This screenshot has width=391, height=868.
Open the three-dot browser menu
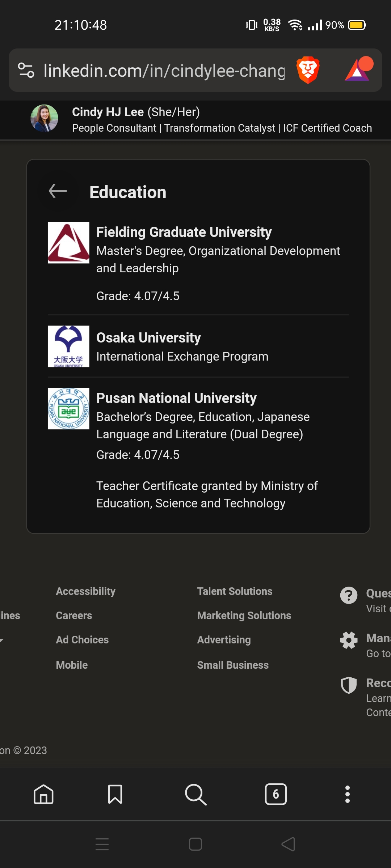pos(347,794)
